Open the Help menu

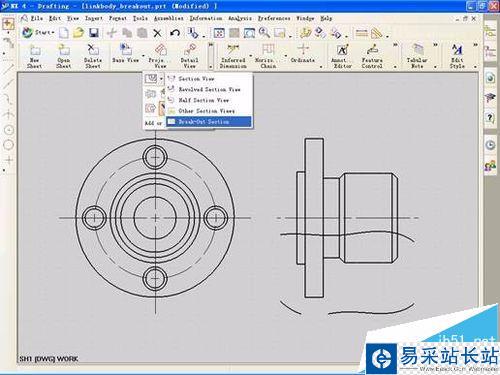click(x=326, y=18)
